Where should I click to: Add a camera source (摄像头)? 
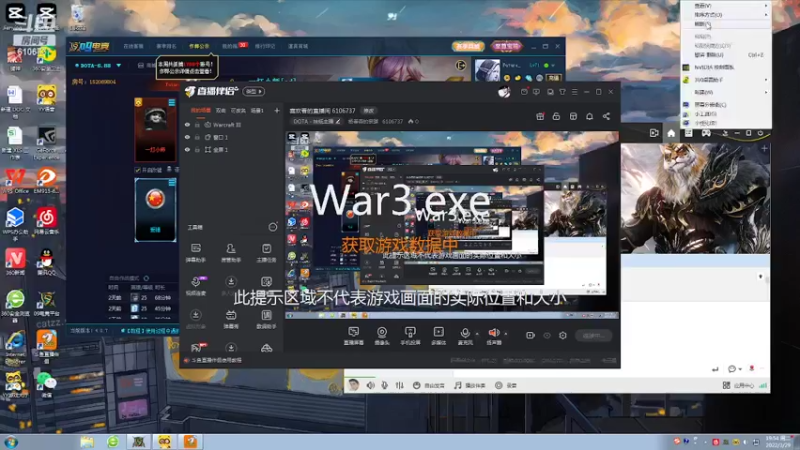382,336
